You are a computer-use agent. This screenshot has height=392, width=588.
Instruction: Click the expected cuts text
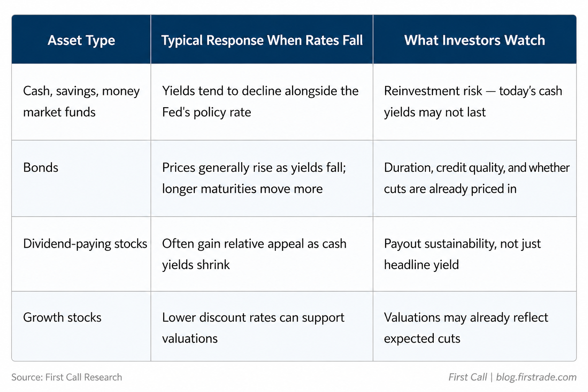coord(422,339)
